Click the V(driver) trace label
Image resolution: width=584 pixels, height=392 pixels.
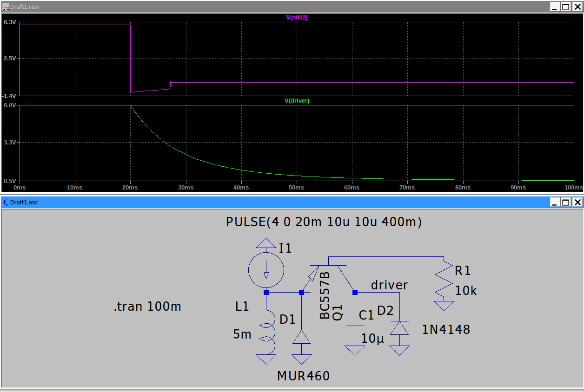tap(297, 100)
